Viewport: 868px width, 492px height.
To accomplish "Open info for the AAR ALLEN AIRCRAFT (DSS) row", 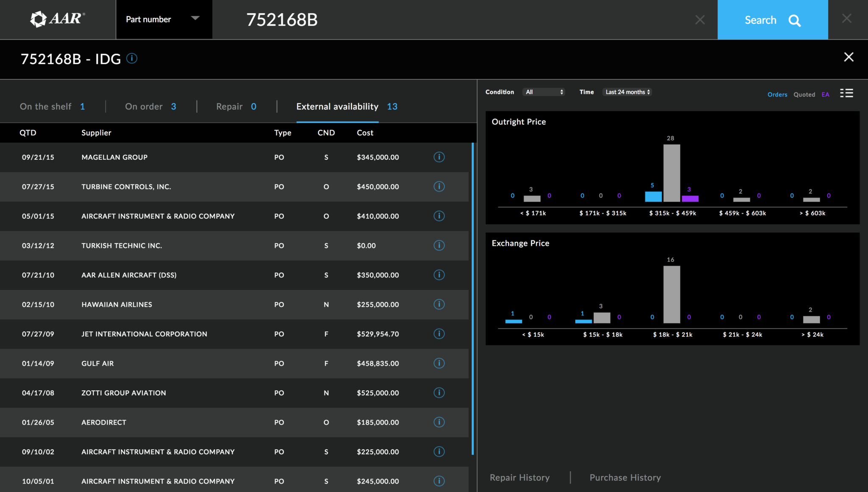I will (x=439, y=275).
